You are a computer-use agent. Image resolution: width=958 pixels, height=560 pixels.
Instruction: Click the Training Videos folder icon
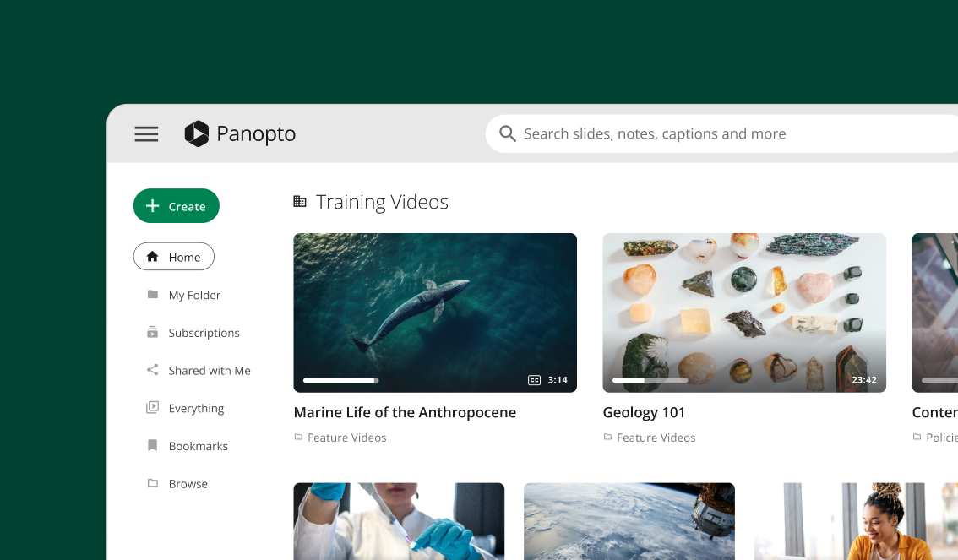pyautogui.click(x=300, y=201)
